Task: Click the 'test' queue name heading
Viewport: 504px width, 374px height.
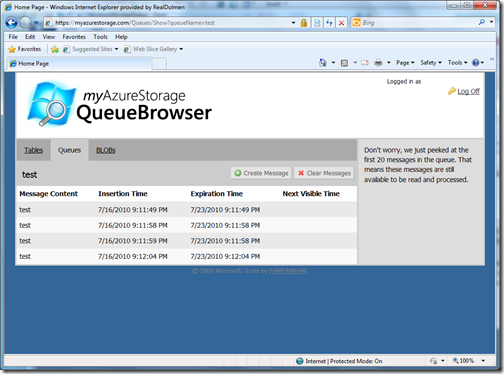Action: pyautogui.click(x=30, y=175)
